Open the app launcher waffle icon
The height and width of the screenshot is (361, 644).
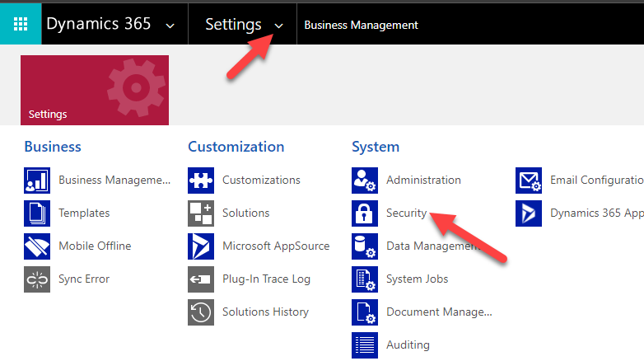pyautogui.click(x=21, y=24)
